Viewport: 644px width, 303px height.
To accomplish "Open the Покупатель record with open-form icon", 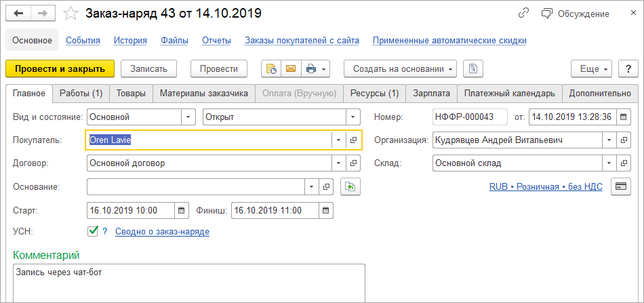I will [x=353, y=140].
